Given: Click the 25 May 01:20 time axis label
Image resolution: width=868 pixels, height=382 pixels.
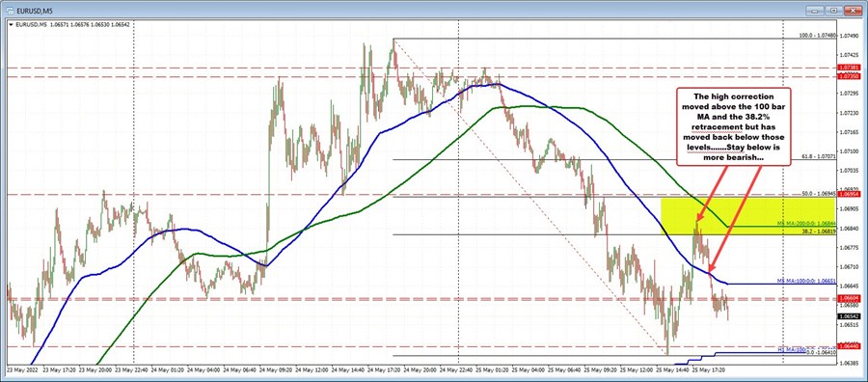Looking at the screenshot, I should pyautogui.click(x=491, y=368).
